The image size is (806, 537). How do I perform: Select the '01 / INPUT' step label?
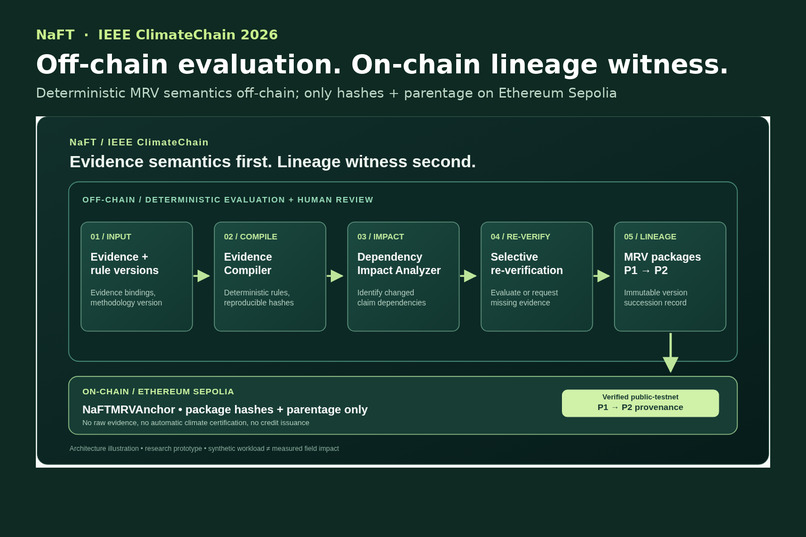111,237
